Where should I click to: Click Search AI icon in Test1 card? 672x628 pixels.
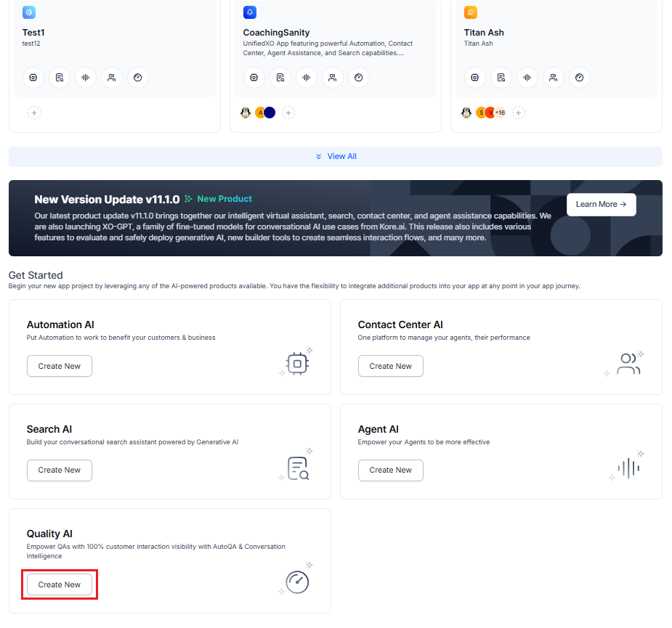(x=60, y=78)
